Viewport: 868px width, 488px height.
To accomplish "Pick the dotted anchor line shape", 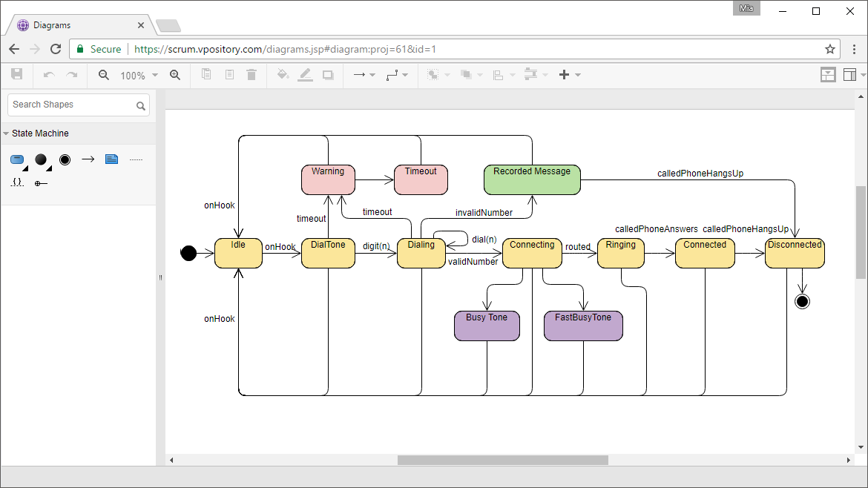I will pos(136,159).
